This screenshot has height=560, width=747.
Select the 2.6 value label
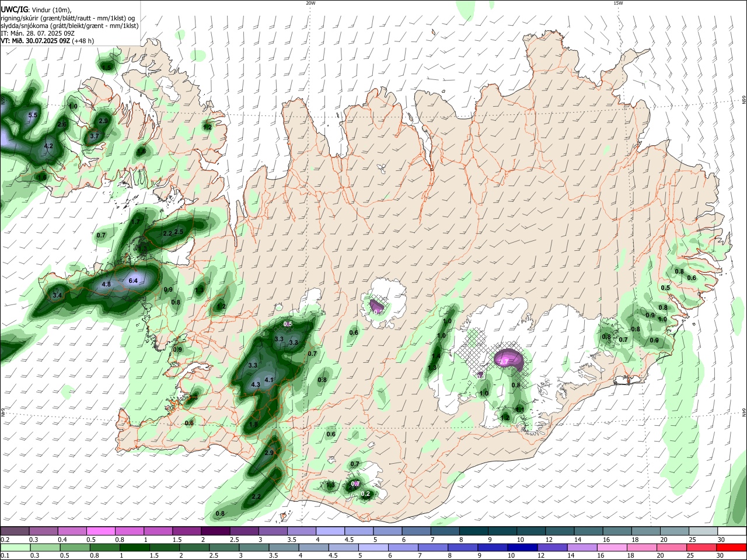click(x=62, y=125)
